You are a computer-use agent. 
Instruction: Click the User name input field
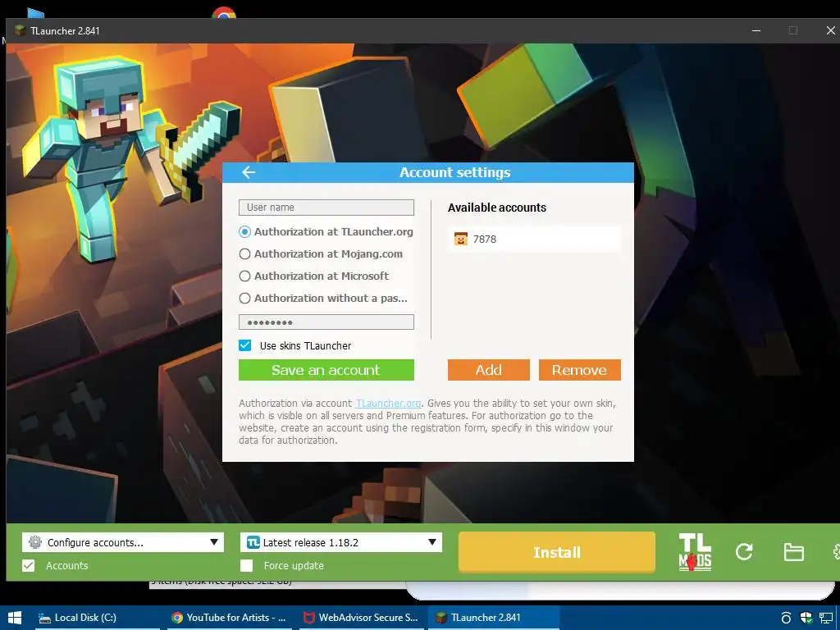pos(326,208)
